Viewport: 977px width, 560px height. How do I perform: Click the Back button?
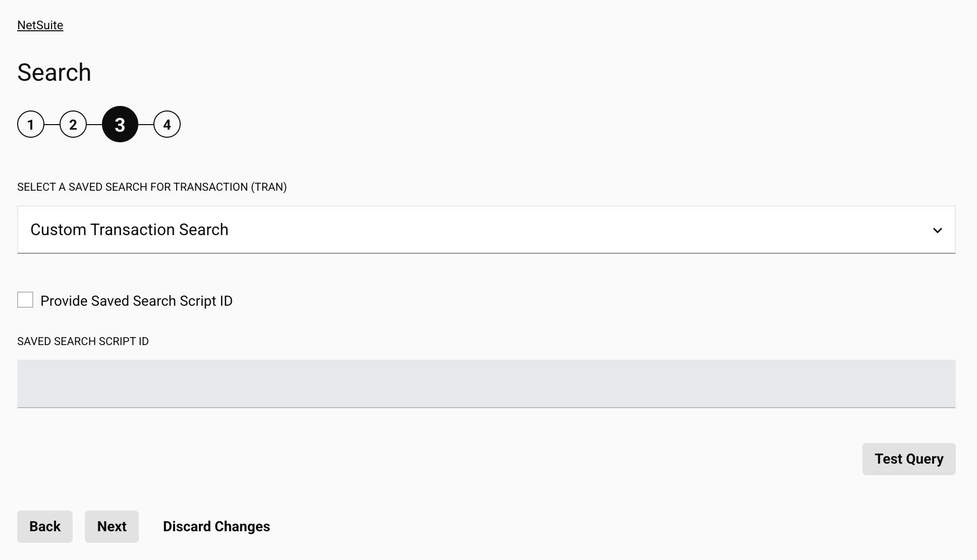[45, 526]
